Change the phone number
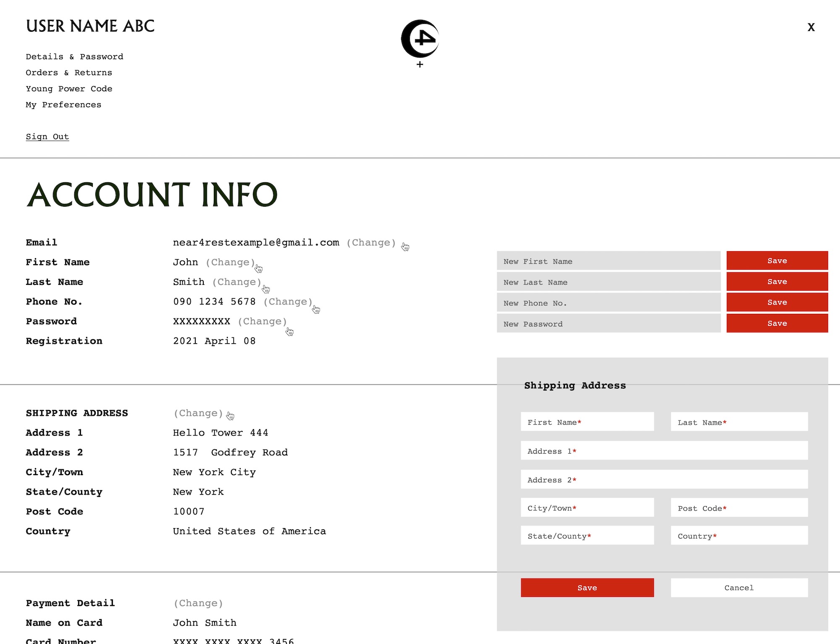 click(288, 302)
